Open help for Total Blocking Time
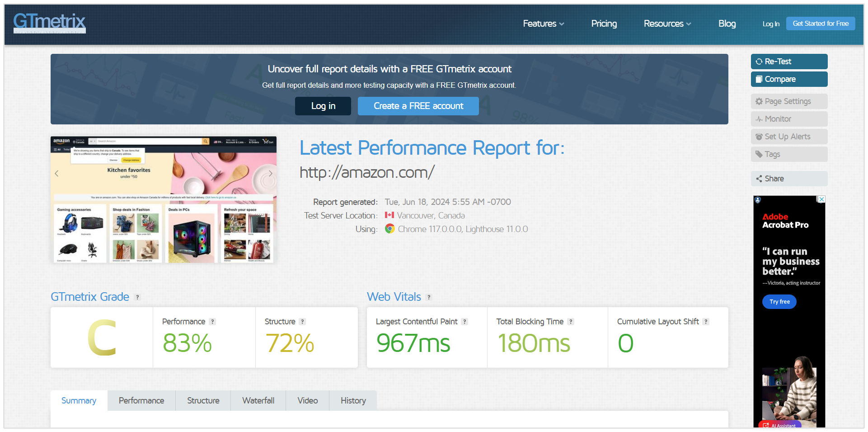This screenshot has width=868, height=432. pyautogui.click(x=571, y=322)
